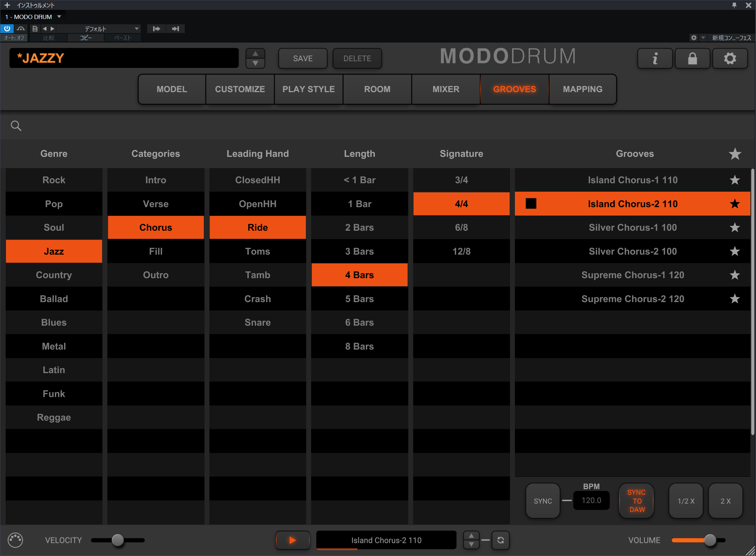This screenshot has height=556, width=756.
Task: Star the Silver Chorus-2 100 groove
Action: click(x=735, y=251)
